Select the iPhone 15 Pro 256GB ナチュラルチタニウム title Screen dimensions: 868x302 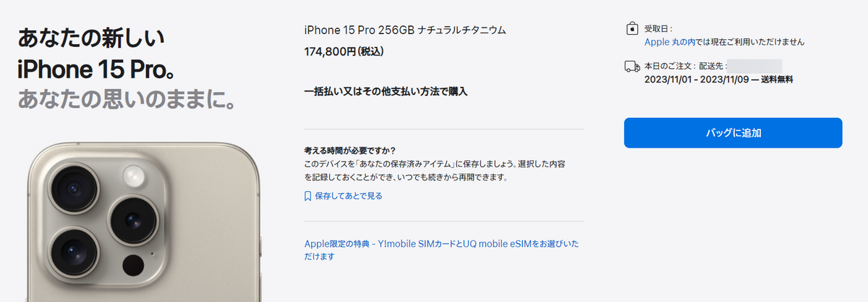coord(405,30)
